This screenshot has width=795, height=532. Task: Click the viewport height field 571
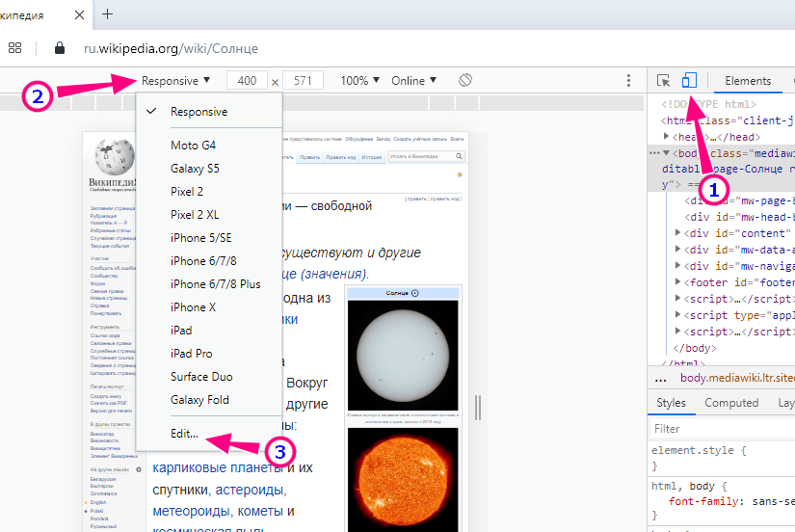303,81
